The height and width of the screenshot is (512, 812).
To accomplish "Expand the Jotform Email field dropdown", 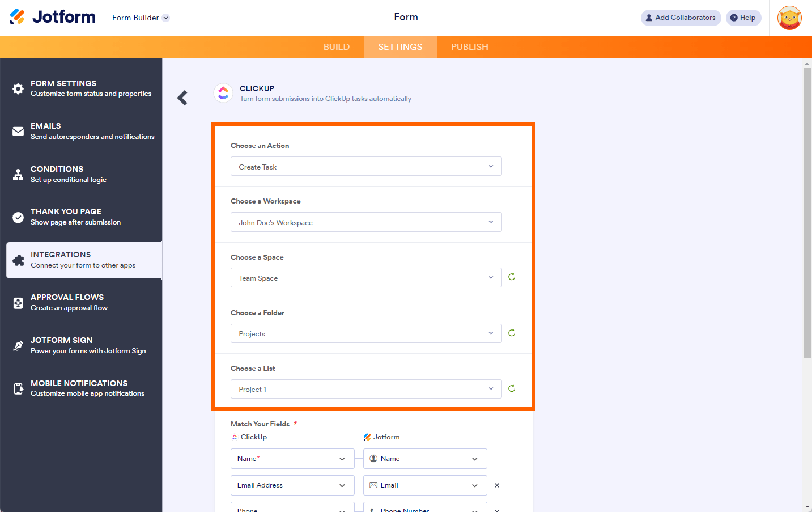I will tap(425, 485).
